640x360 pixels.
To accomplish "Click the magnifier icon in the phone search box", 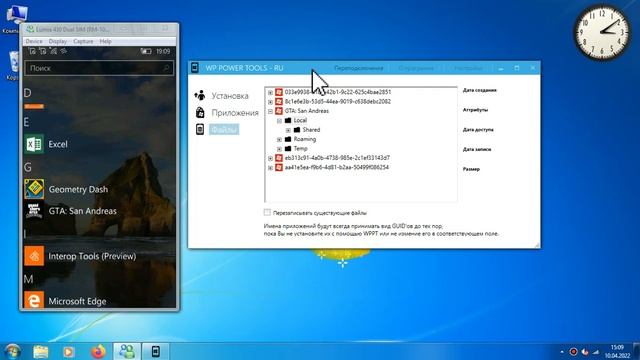I will click(166, 68).
